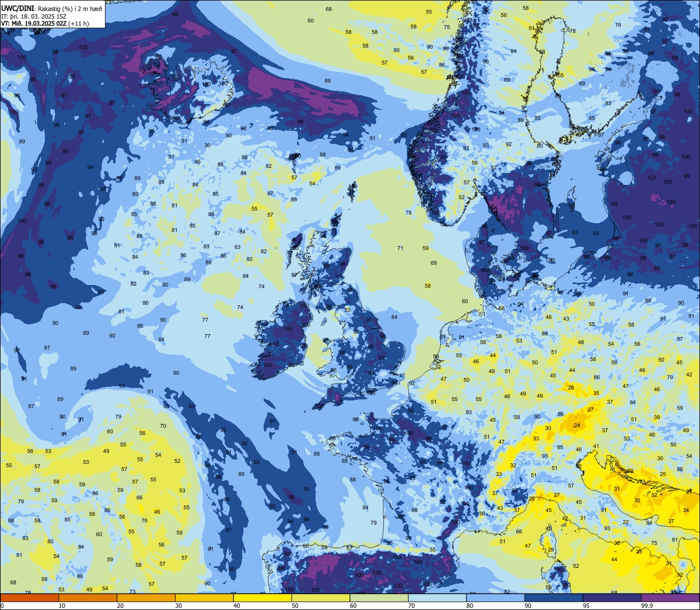Screen dimensions: 700x610
Task: Click the legend tick label "95"
Action: click(586, 606)
